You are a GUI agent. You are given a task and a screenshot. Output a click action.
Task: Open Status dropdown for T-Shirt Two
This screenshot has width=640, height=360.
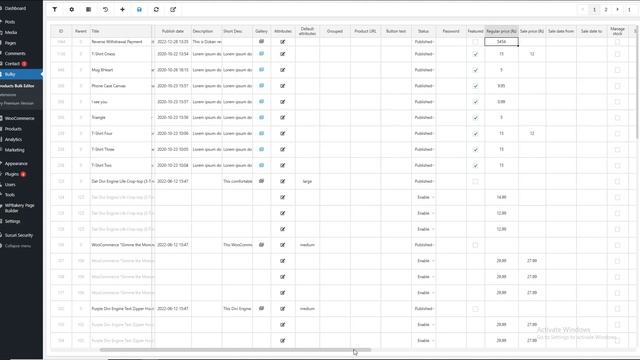(x=424, y=165)
